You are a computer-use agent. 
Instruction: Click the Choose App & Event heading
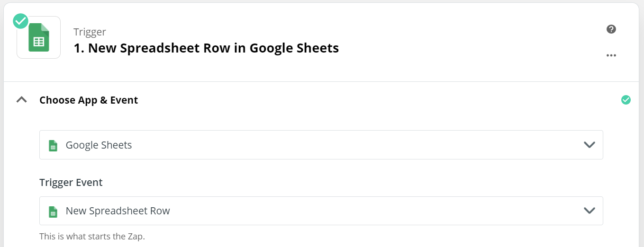[x=89, y=100]
